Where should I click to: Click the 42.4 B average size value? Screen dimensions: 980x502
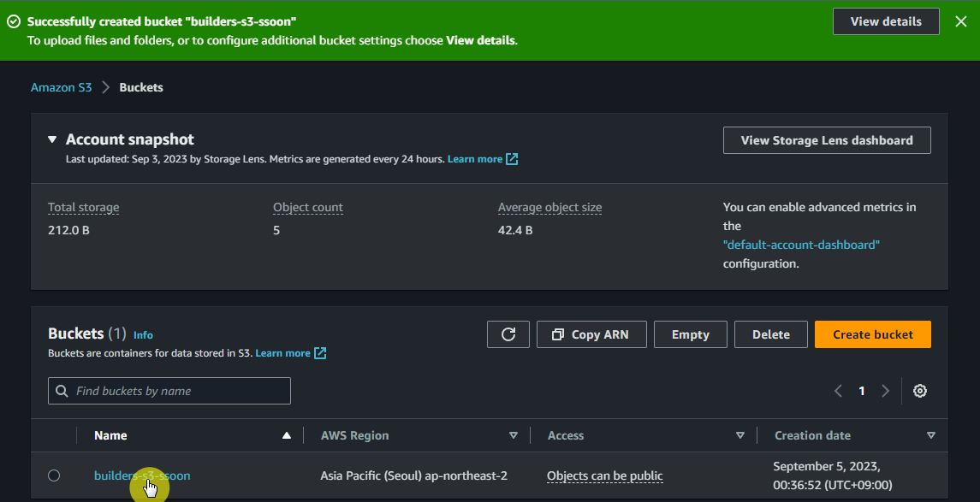pyautogui.click(x=515, y=230)
